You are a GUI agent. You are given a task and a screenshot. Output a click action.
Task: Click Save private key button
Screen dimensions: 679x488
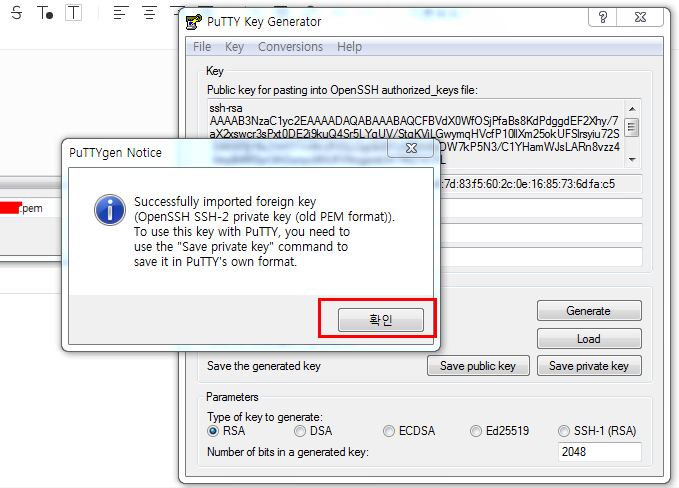(x=589, y=366)
